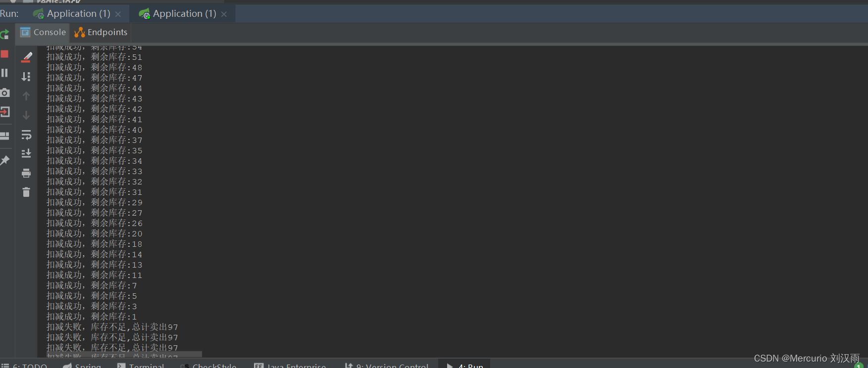The width and height of the screenshot is (868, 368).
Task: Open the CheckStyle tool window
Action: 208,366
